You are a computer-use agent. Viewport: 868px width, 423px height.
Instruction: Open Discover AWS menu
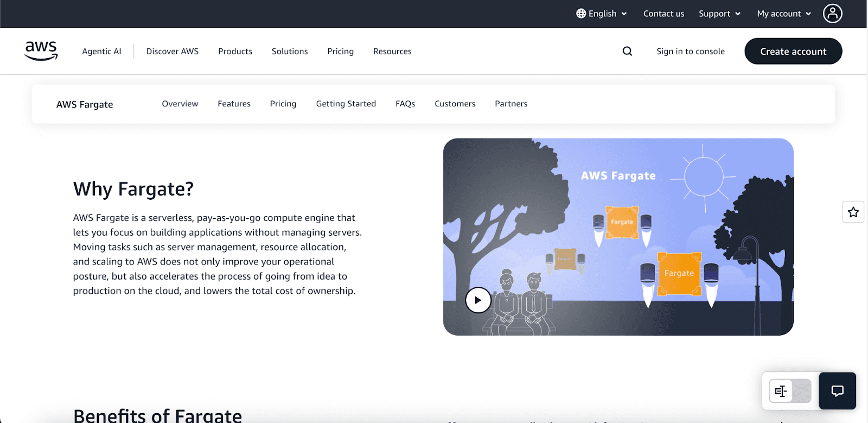coord(173,51)
